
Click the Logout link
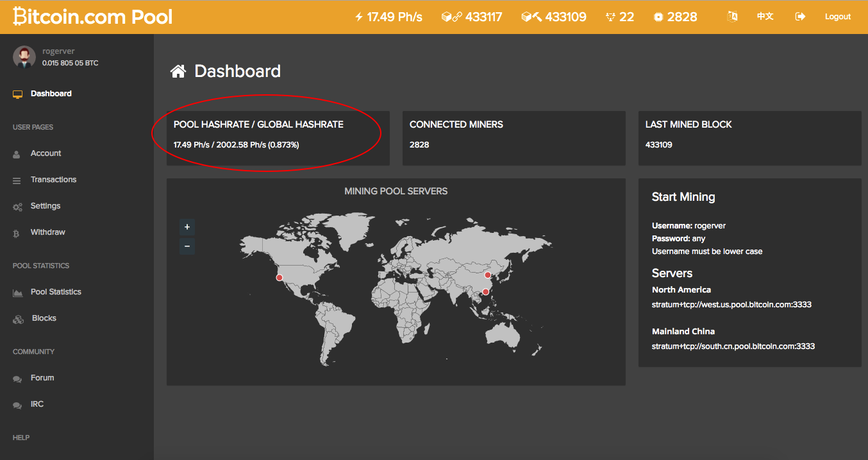838,17
